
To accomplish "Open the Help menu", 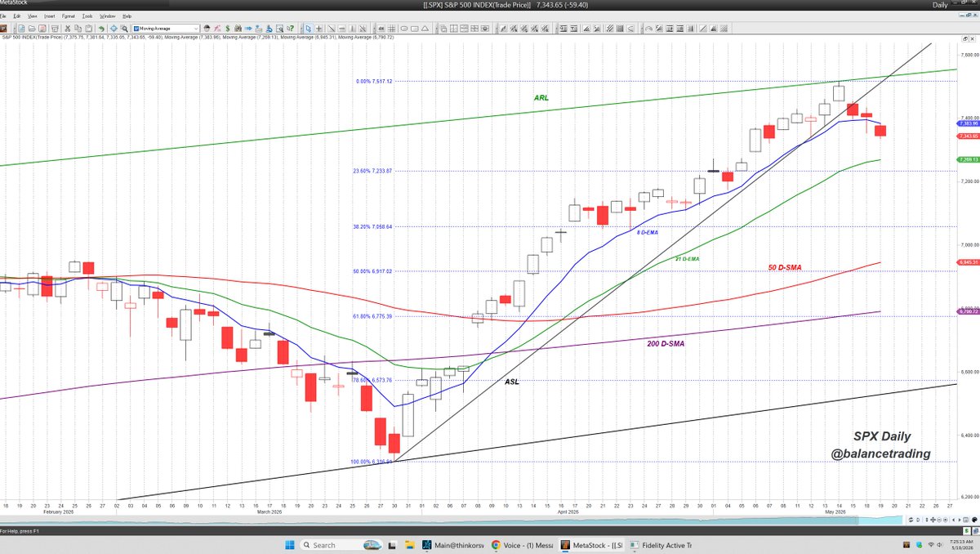I will 127,16.
